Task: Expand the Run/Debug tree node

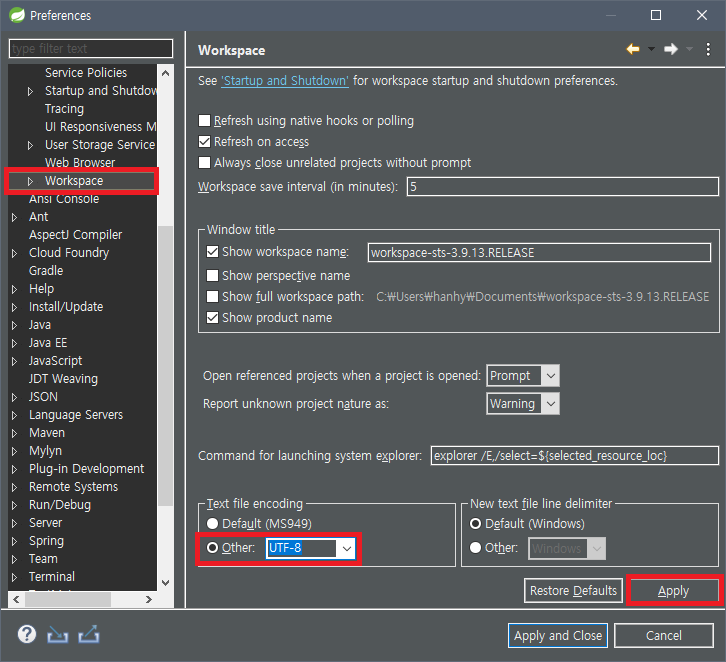Action: (x=14, y=505)
